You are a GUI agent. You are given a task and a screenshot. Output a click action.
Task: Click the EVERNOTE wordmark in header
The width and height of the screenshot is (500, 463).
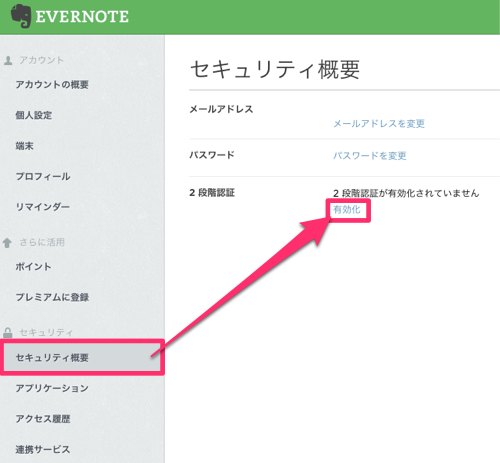pyautogui.click(x=82, y=17)
